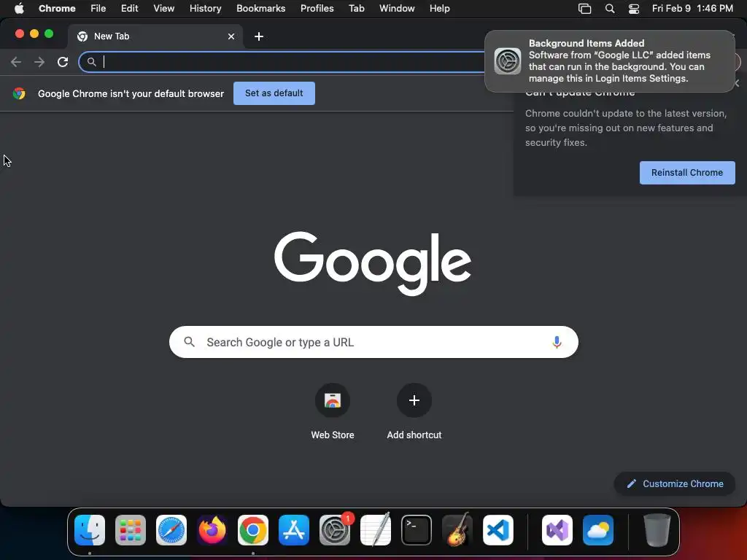Screen dimensions: 747x560
Task: Open the Window menu
Action: 397,9
